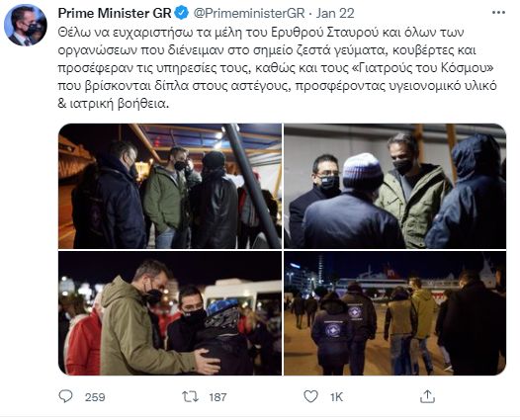The height and width of the screenshot is (420, 520).
Task: Open the share upload icon
Action: click(x=427, y=396)
